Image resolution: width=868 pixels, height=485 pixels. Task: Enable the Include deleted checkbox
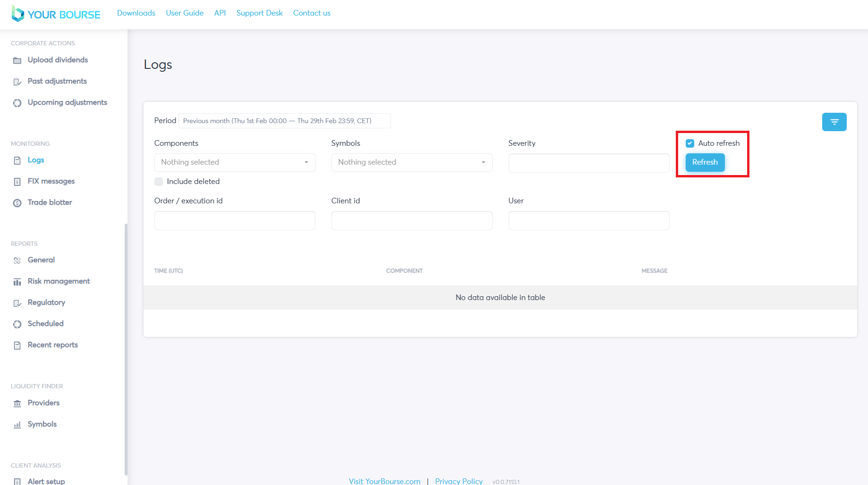pyautogui.click(x=159, y=182)
